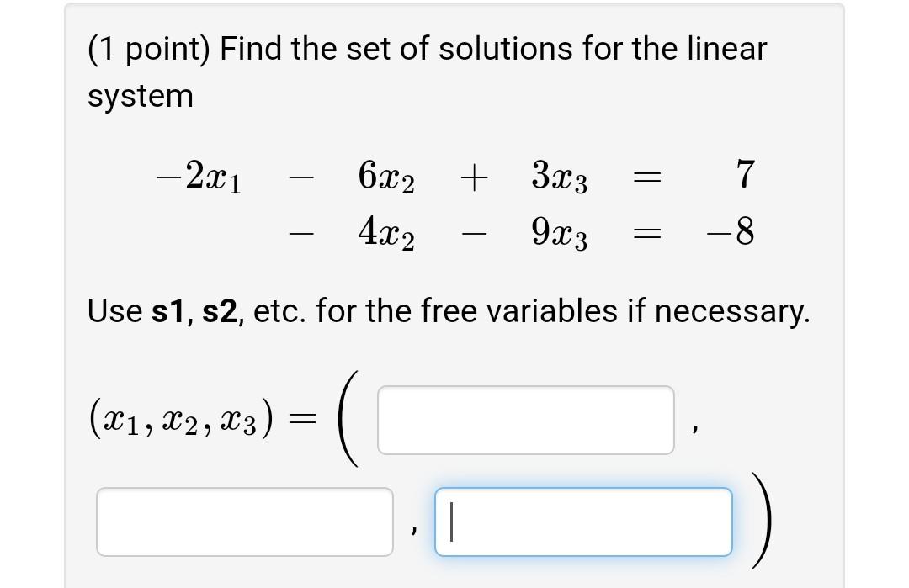Place cursor in the x2 answer field
Screen dimensions: 909x588
tap(245, 522)
